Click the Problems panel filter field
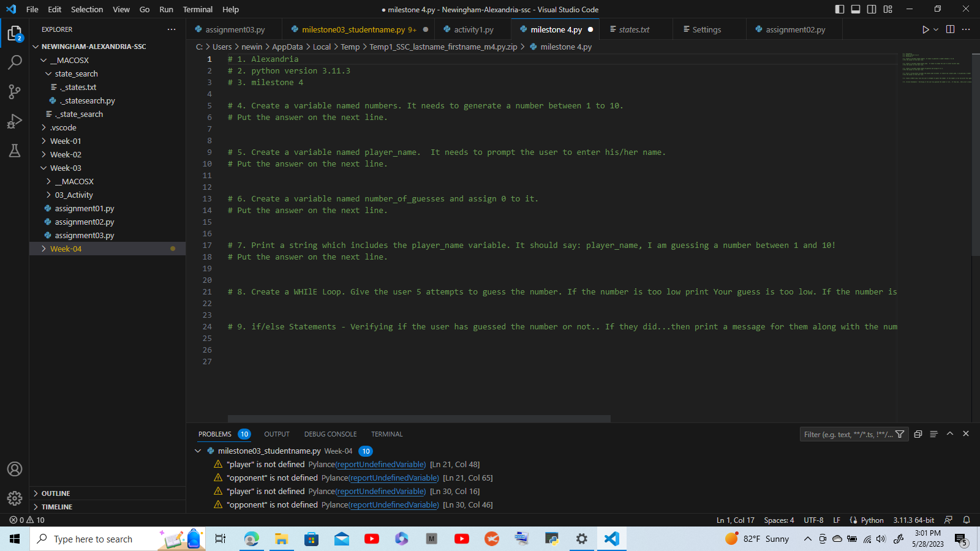This screenshot has height=551, width=980. click(848, 434)
